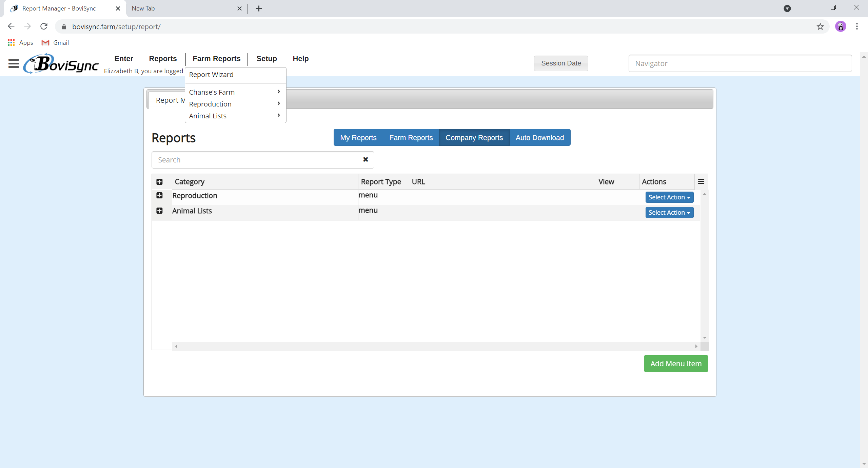
Task: Reload the page
Action: tap(44, 26)
